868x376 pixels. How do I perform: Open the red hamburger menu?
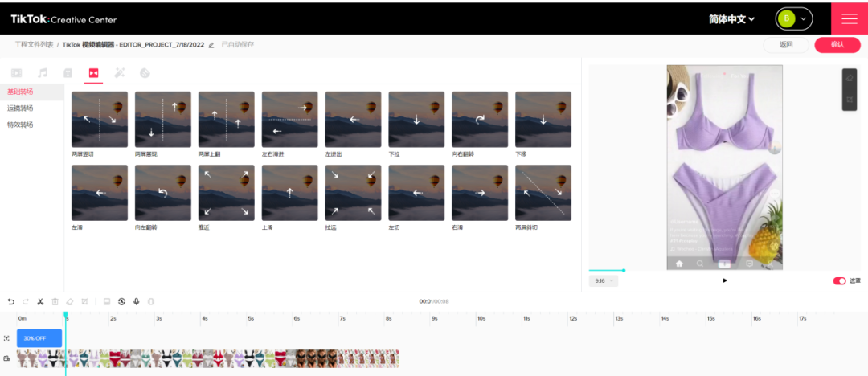[849, 18]
